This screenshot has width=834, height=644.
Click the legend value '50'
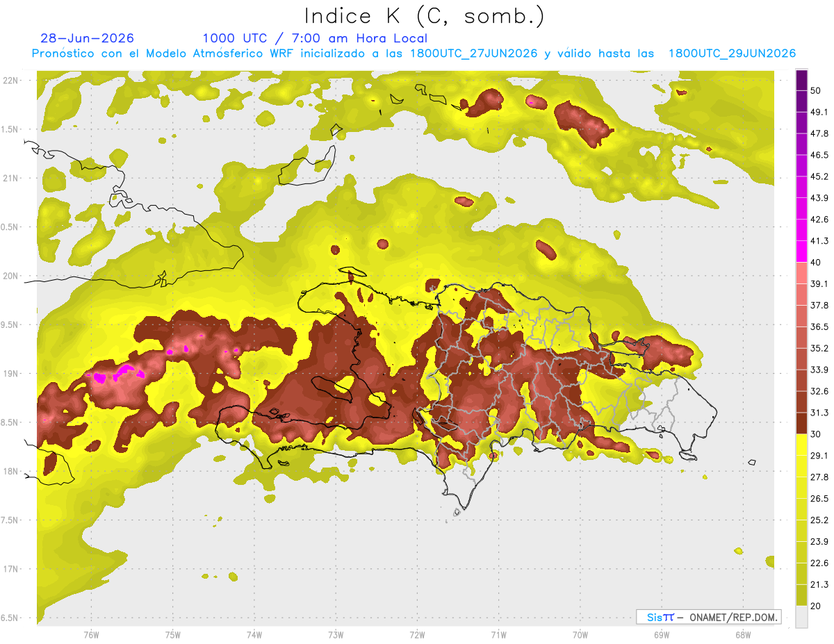pyautogui.click(x=816, y=90)
